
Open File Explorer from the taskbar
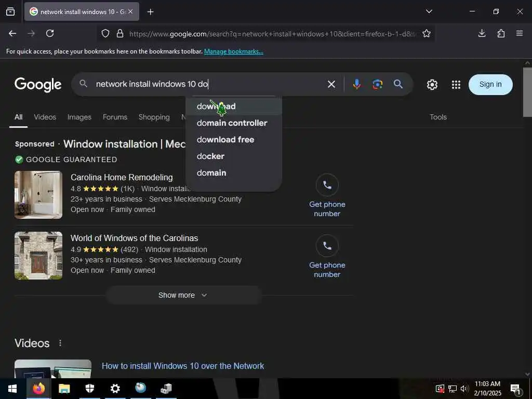coord(64,389)
